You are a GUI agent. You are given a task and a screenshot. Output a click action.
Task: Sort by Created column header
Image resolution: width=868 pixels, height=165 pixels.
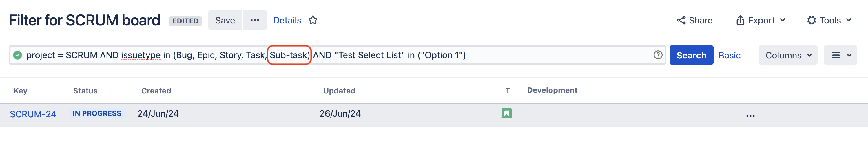tap(156, 91)
